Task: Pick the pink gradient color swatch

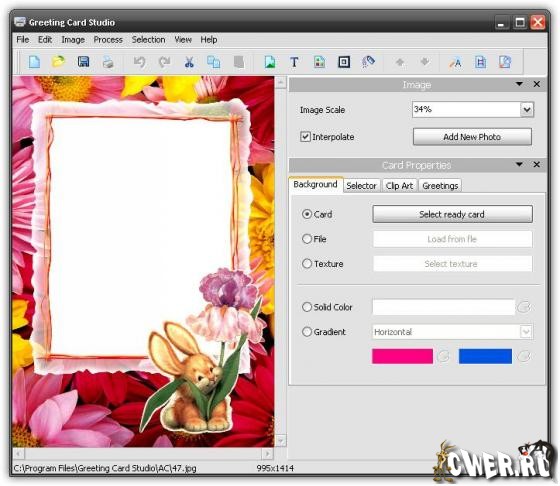Action: click(x=402, y=356)
